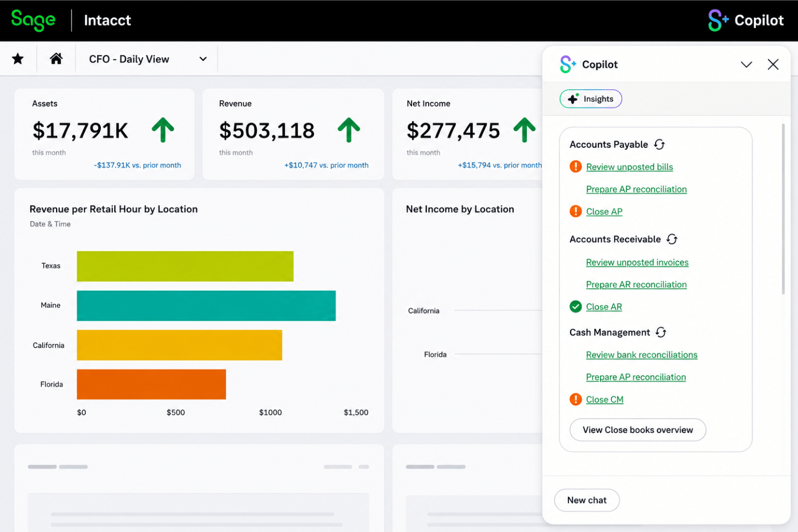Click the favorites star icon
The width and height of the screenshot is (798, 532).
coord(18,59)
